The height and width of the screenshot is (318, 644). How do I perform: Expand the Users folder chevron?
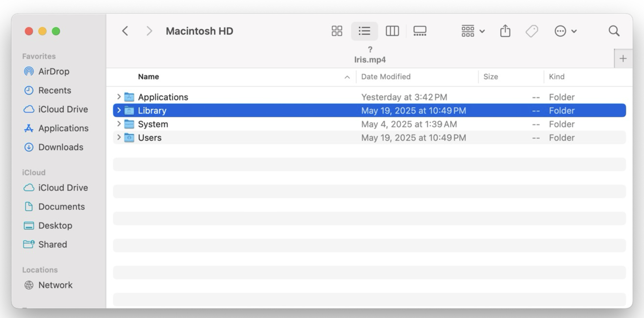tap(119, 137)
